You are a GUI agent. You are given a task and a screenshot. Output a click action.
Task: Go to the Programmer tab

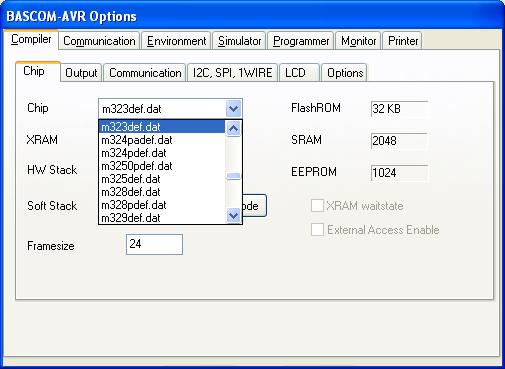(301, 41)
